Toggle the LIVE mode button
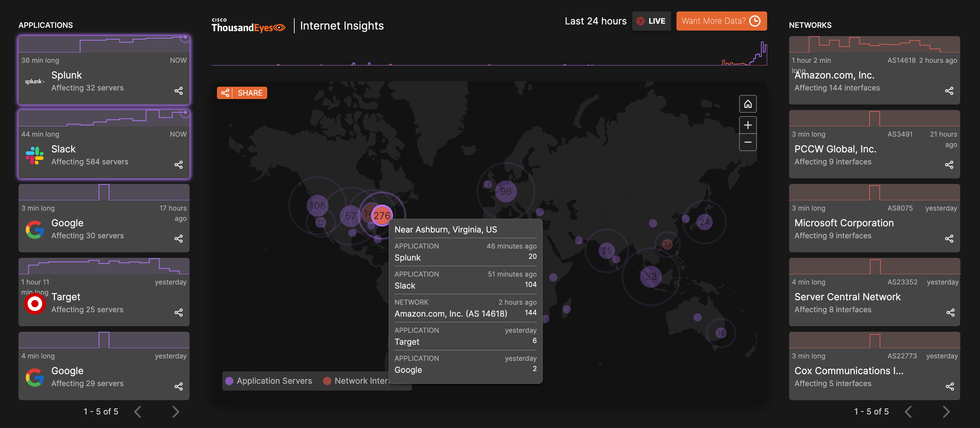Image resolution: width=980 pixels, height=428 pixels. [x=652, y=21]
